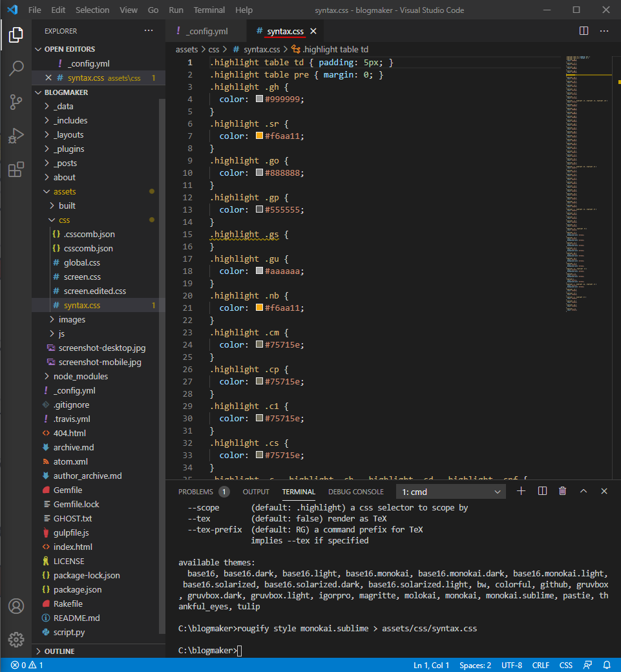621x672 pixels.
Task: Open script.py in the explorer
Action: point(68,632)
